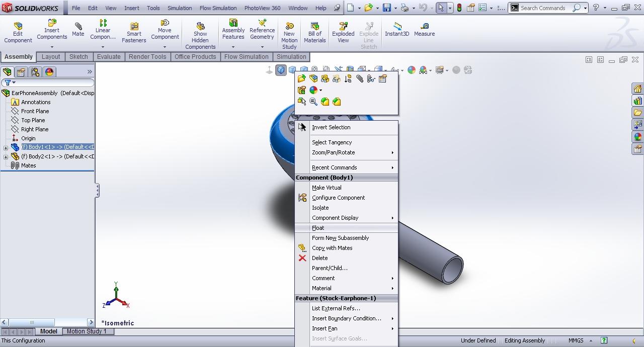Open the Tools menu

[x=153, y=8]
